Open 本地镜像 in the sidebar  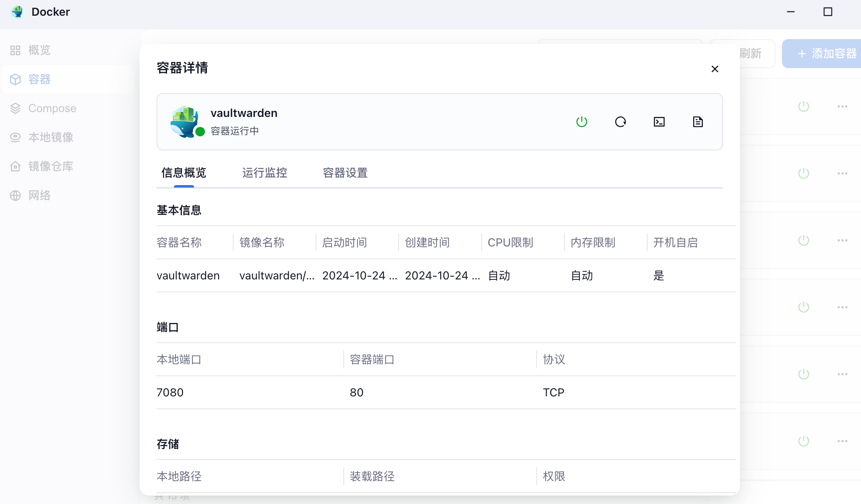pos(68,137)
